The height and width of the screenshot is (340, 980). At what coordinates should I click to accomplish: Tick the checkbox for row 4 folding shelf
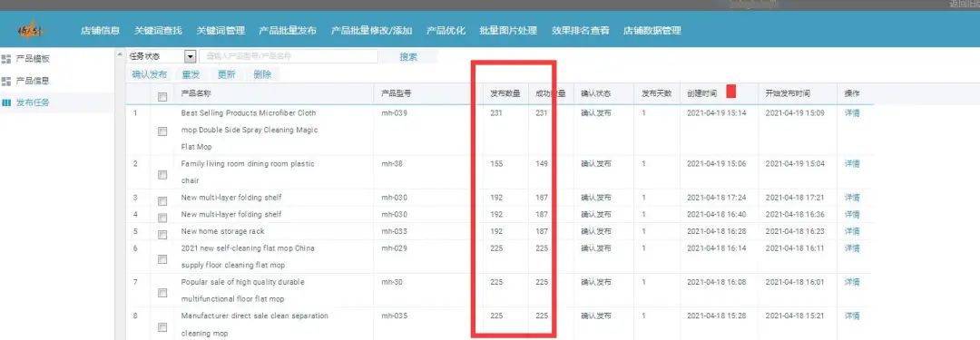(162, 219)
